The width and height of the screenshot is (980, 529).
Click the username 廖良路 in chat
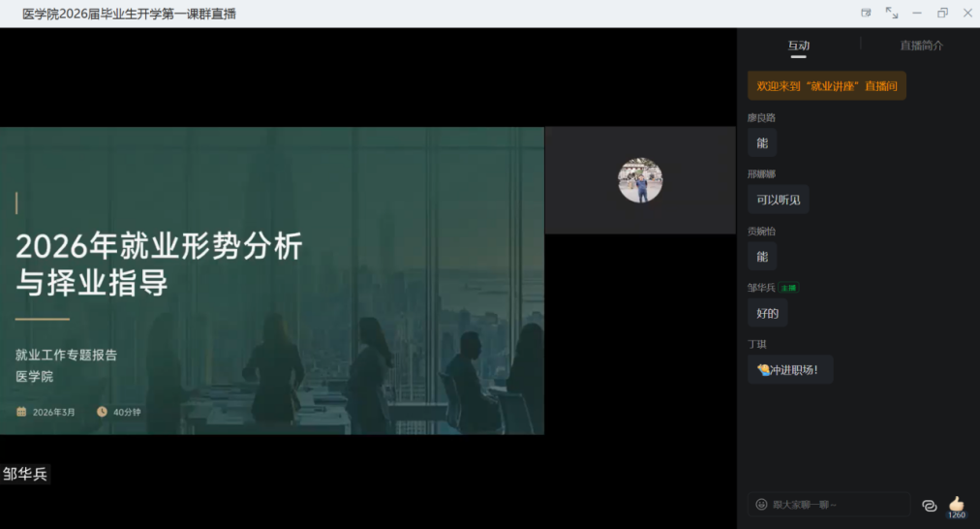(761, 118)
